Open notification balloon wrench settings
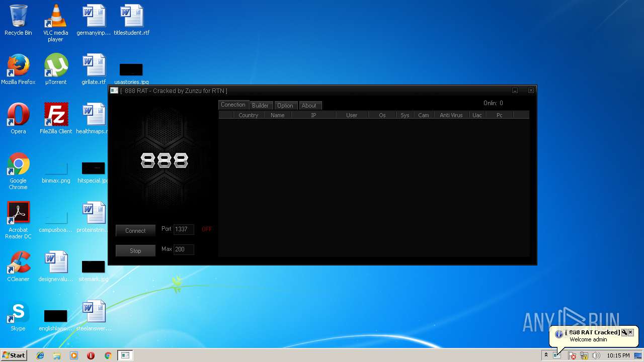 pyautogui.click(x=624, y=332)
